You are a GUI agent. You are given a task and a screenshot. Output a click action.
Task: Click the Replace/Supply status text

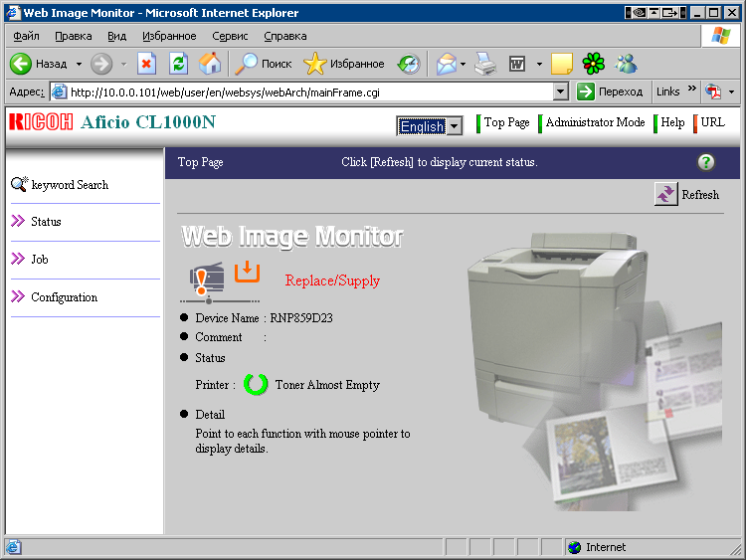(332, 280)
